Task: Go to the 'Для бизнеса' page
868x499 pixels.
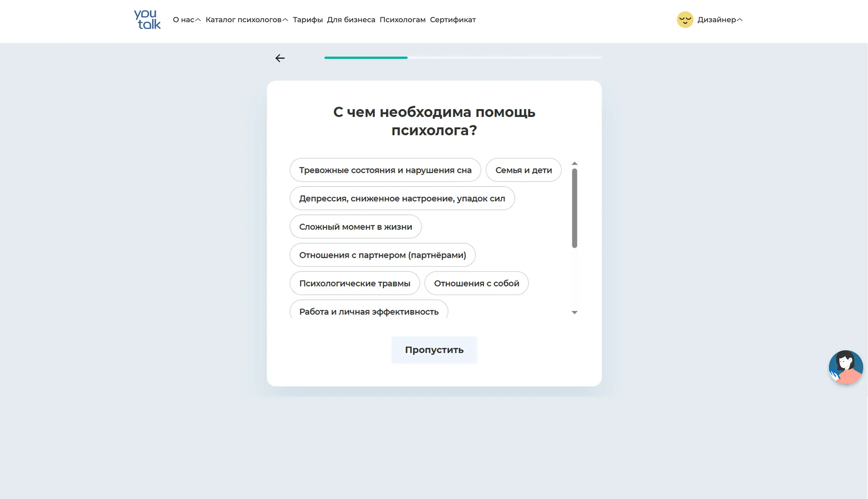Action: pyautogui.click(x=351, y=20)
